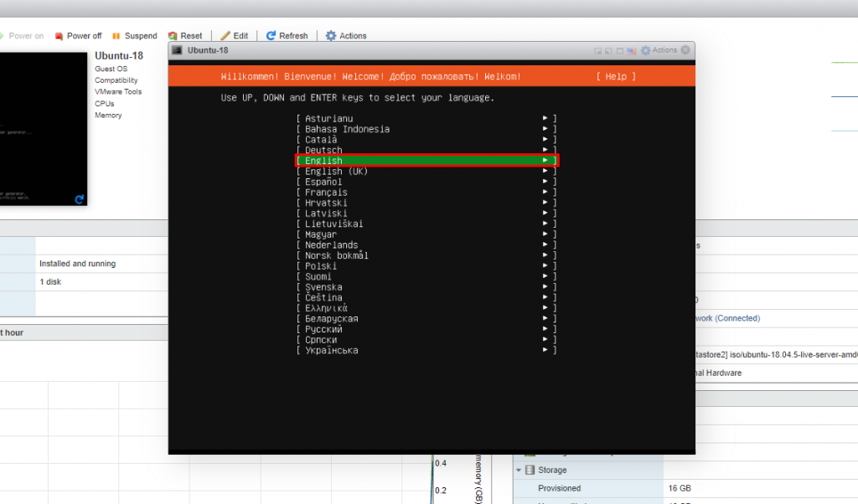Suspend the virtual machine

click(134, 36)
